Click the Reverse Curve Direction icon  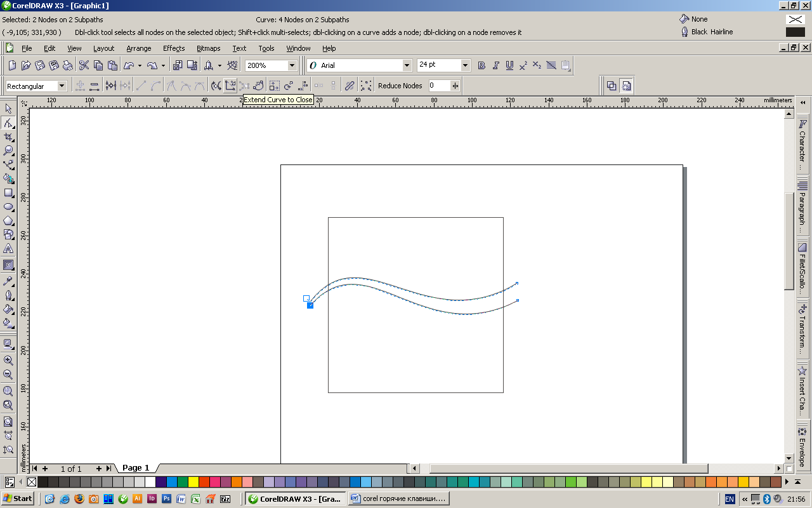coord(216,86)
